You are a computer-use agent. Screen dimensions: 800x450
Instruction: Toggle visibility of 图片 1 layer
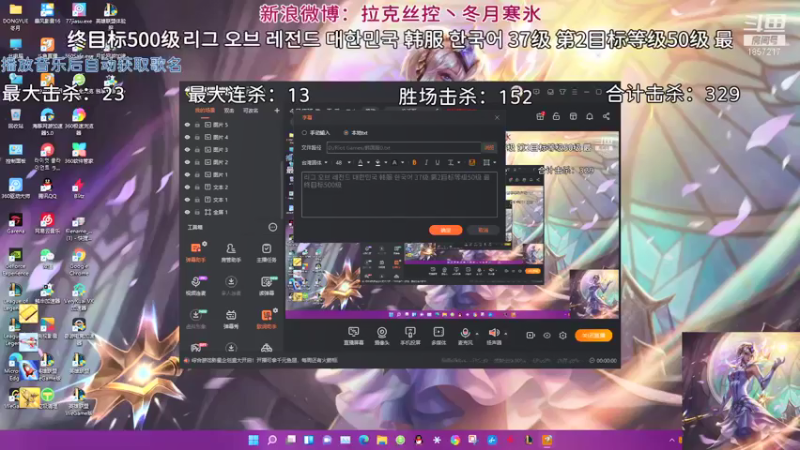[x=187, y=174]
